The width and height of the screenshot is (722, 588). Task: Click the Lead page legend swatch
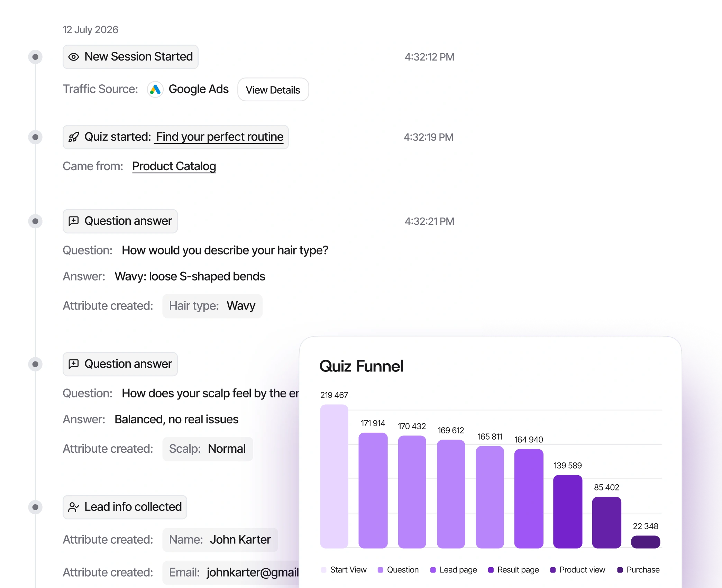(x=433, y=570)
